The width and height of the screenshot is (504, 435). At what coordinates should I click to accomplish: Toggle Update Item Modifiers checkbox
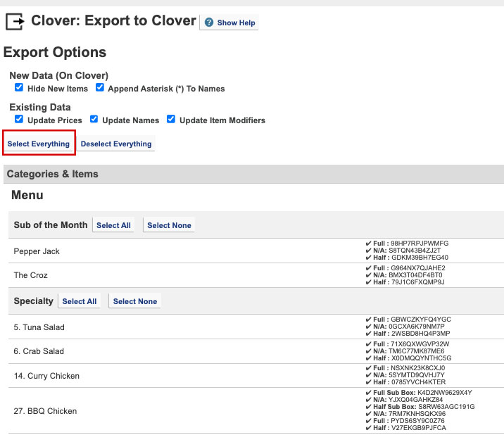tap(171, 119)
